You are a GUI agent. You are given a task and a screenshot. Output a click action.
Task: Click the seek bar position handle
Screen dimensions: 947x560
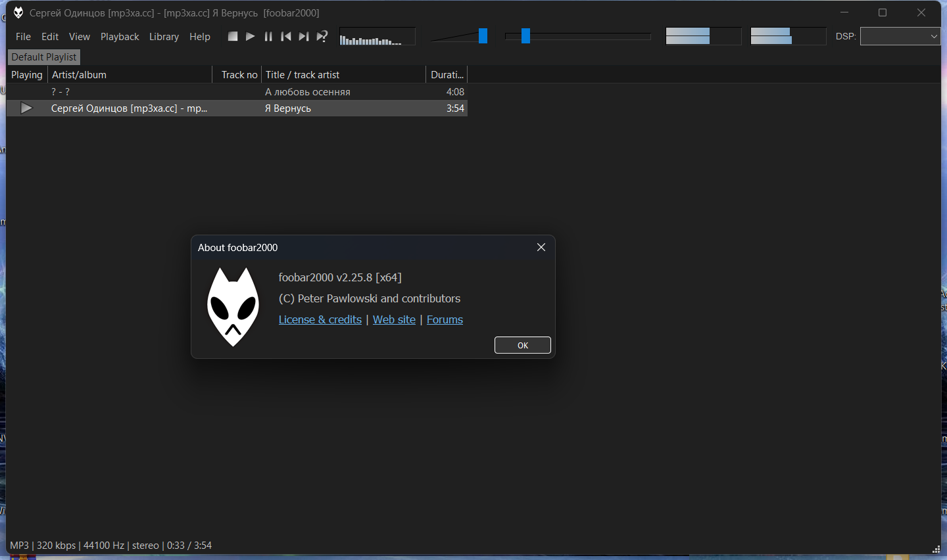click(525, 35)
